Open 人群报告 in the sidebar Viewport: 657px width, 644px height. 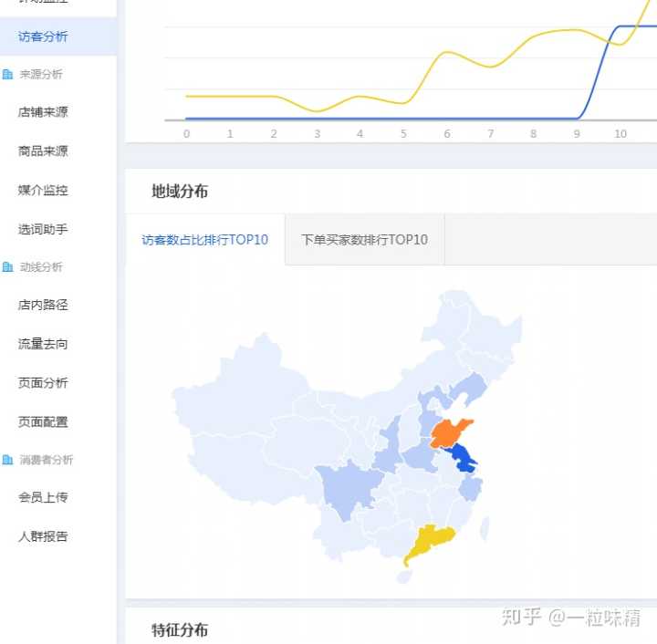coord(43,536)
